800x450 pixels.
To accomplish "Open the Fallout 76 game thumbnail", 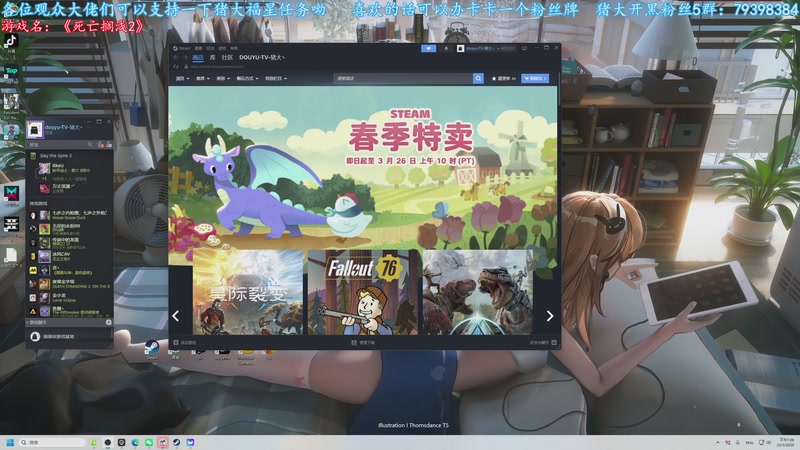I will pos(363,292).
